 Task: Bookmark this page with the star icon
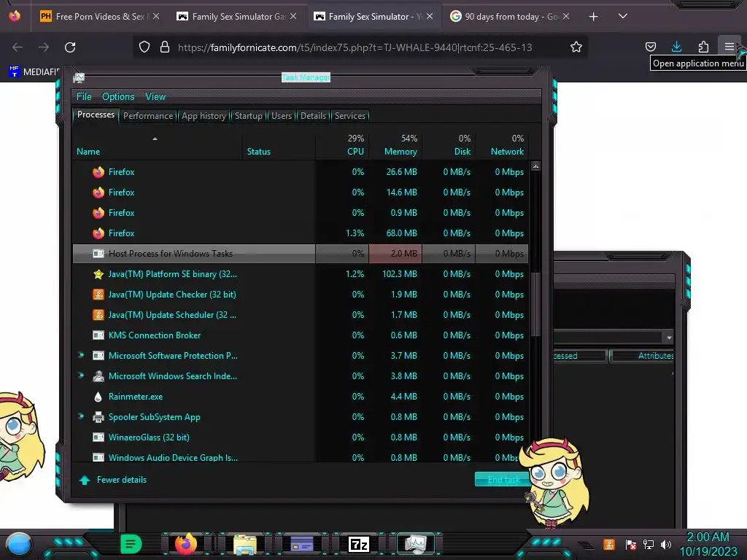point(576,47)
